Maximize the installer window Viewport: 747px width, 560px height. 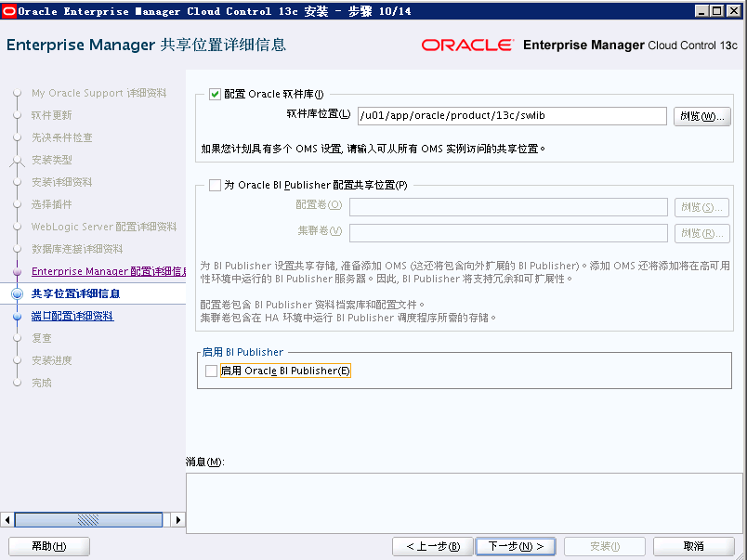(717, 11)
